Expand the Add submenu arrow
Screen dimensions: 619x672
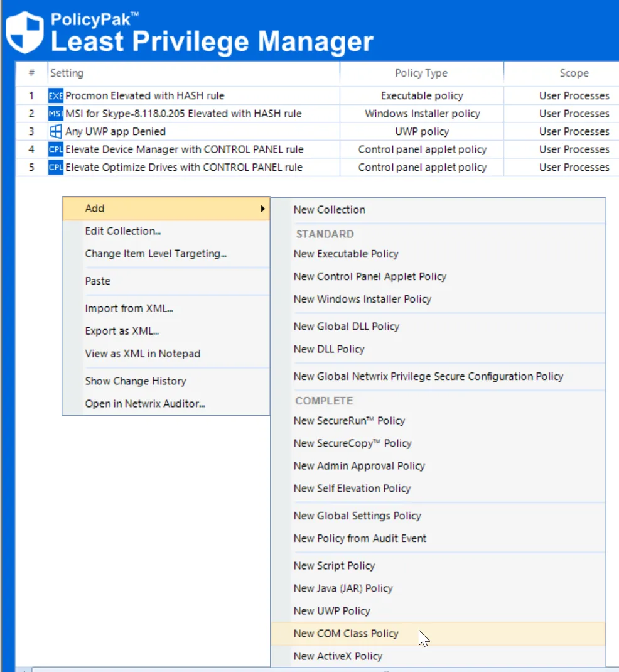coord(262,208)
